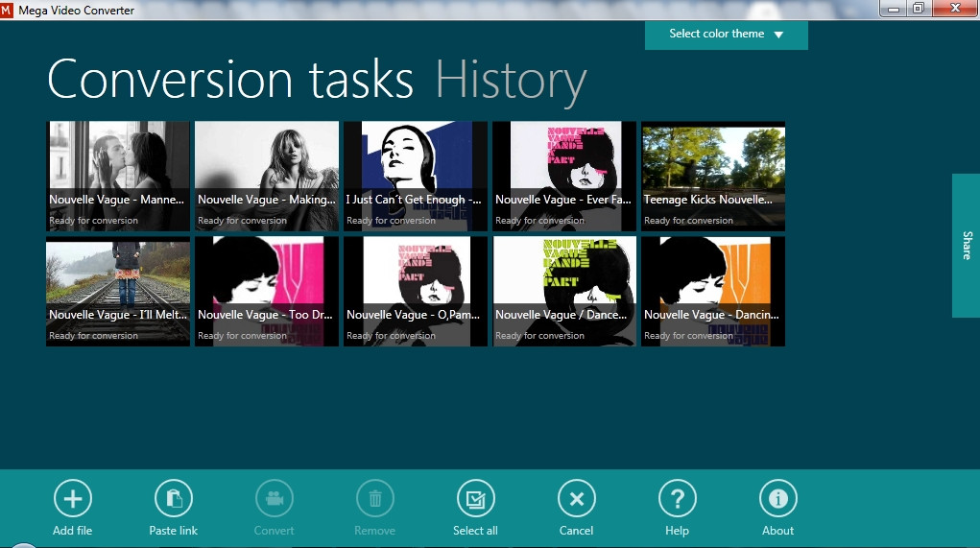The image size is (980, 548).
Task: Select the Nouvelle Vague - Ever Fa... thumbnail
Action: pyautogui.click(x=564, y=177)
